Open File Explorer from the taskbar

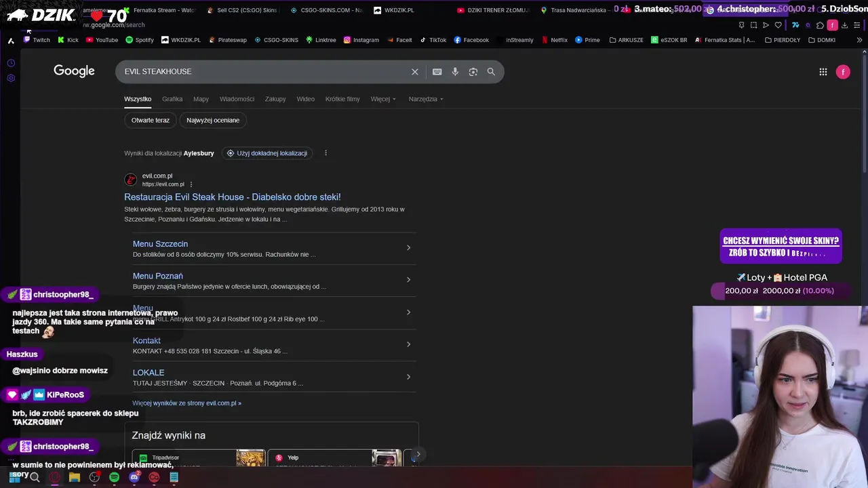tap(75, 477)
